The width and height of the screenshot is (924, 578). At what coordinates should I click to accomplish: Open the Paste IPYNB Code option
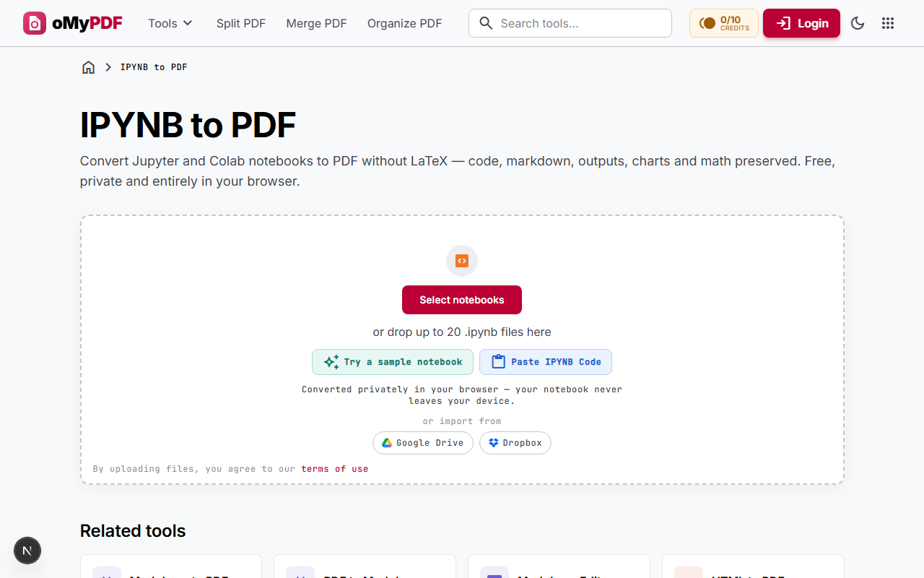coord(546,362)
